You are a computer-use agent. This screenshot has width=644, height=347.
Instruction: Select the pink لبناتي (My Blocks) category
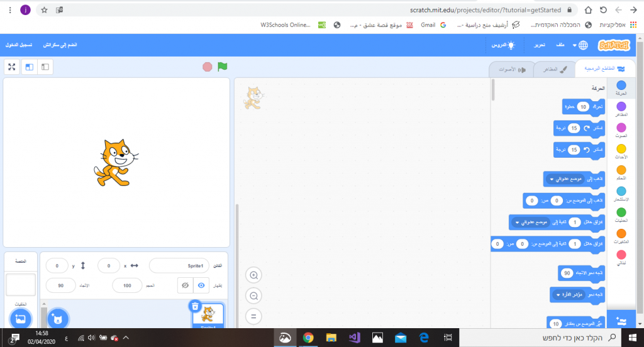click(621, 258)
